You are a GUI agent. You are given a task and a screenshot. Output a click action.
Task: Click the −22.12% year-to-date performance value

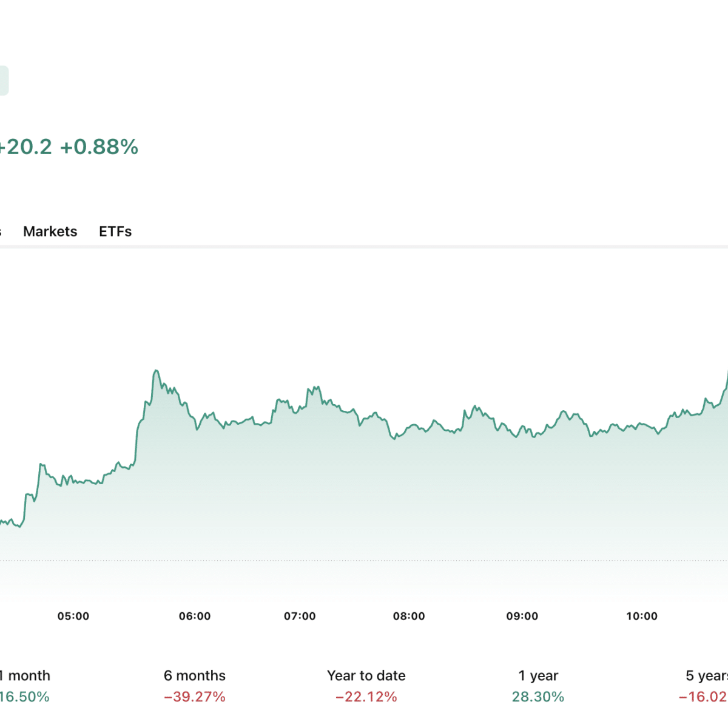[x=366, y=697]
